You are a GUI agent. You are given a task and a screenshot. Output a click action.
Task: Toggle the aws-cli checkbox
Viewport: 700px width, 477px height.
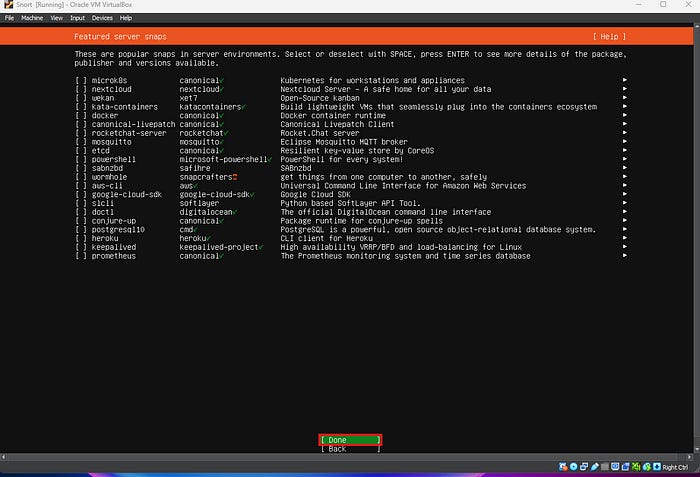pyautogui.click(x=81, y=186)
